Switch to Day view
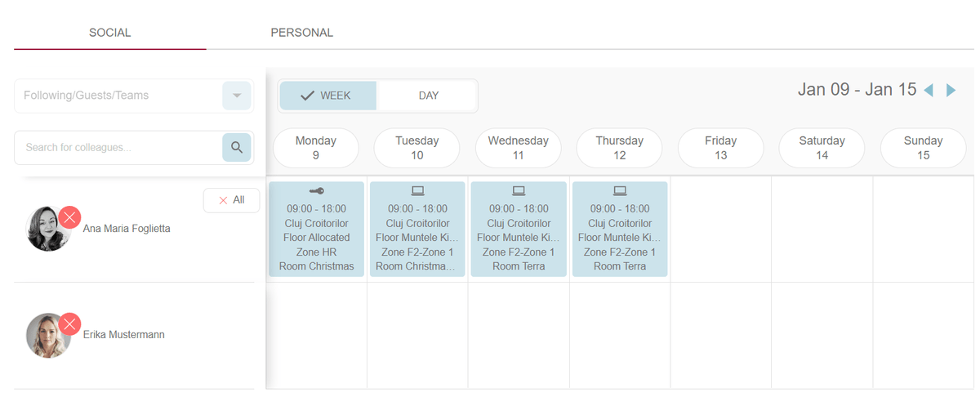This screenshot has height=406, width=980. pos(428,96)
